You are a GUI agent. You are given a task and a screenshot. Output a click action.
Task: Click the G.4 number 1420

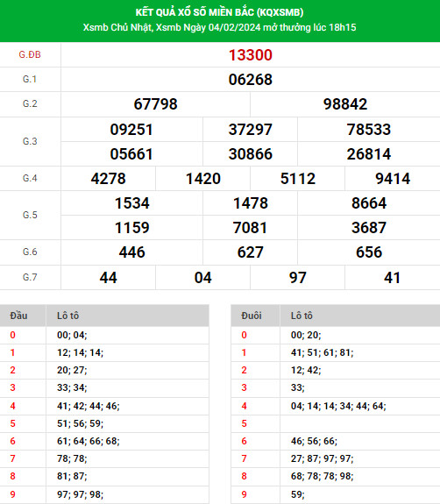tap(203, 179)
